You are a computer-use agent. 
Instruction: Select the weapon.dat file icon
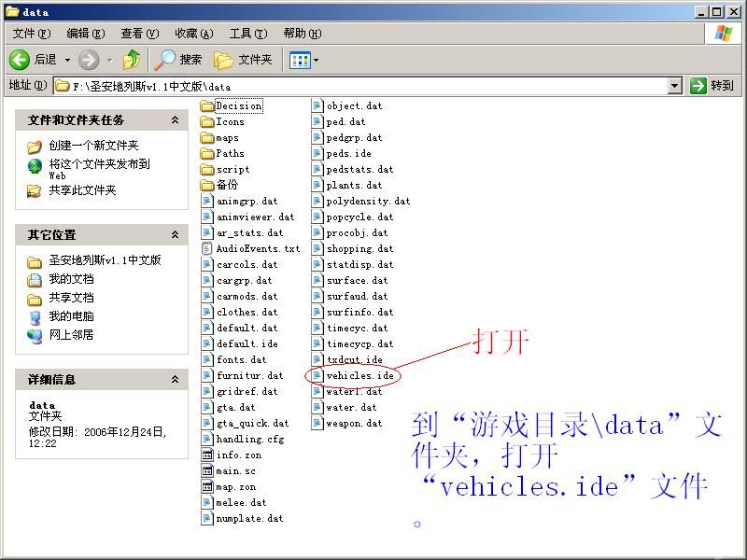coord(317,423)
